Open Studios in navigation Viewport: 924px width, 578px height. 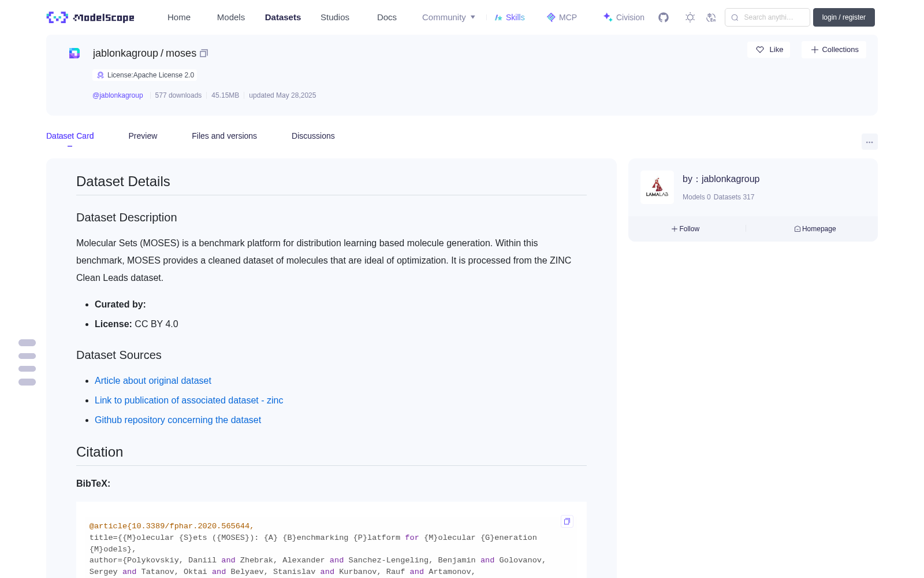click(335, 17)
